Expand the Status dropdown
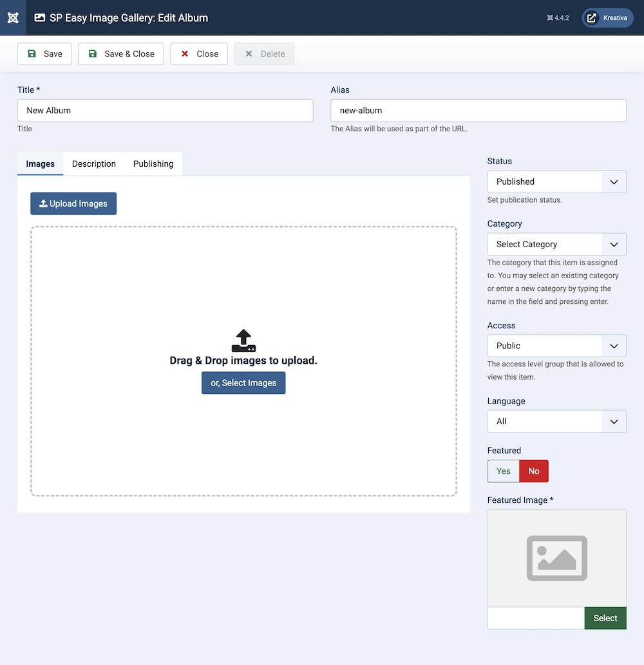The width and height of the screenshot is (644, 665). (x=556, y=182)
